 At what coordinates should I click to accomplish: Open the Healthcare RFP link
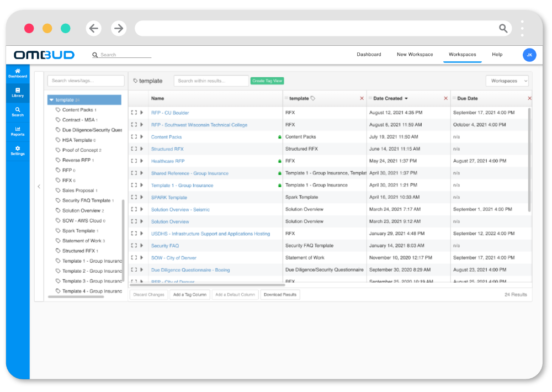(168, 161)
